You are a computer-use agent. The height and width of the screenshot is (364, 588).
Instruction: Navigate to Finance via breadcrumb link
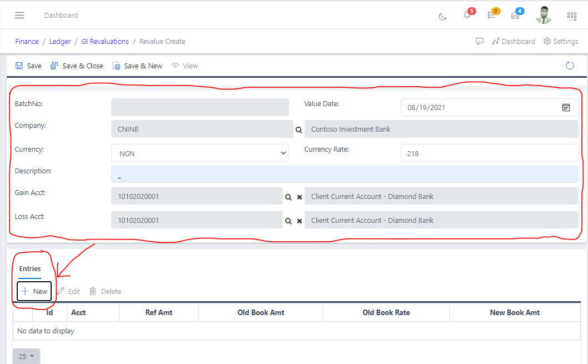click(x=27, y=41)
